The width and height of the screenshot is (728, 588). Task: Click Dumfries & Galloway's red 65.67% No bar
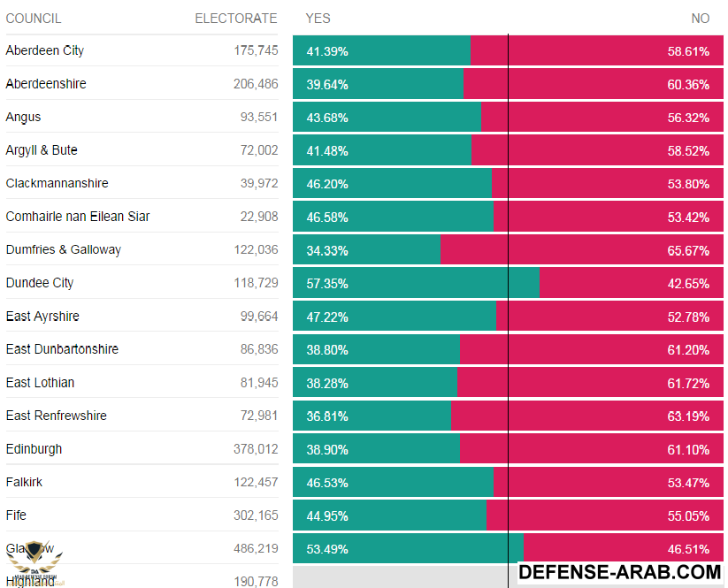pyautogui.click(x=581, y=250)
